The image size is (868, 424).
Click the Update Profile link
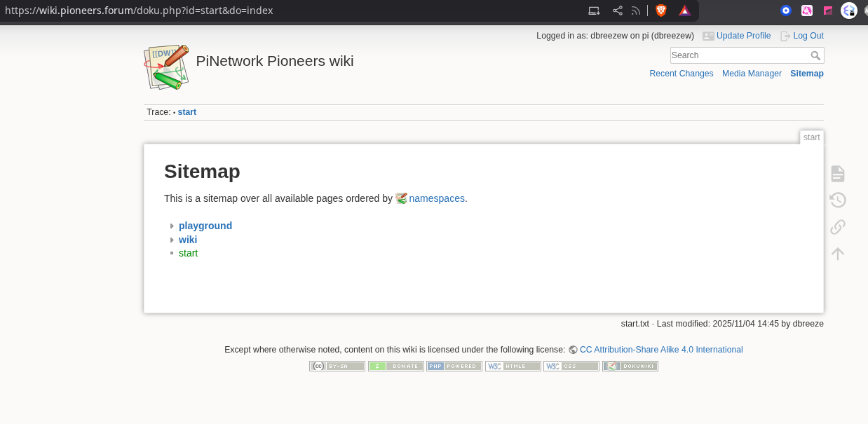click(x=742, y=36)
